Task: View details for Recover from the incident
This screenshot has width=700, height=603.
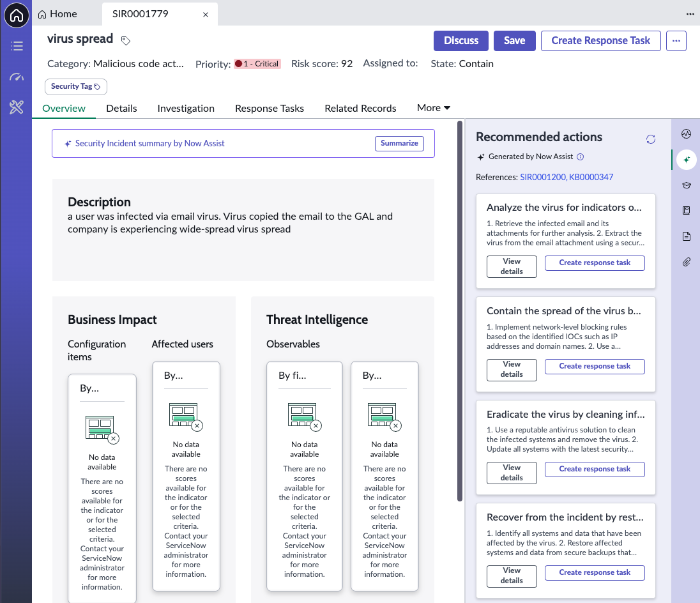Action: tap(512, 576)
